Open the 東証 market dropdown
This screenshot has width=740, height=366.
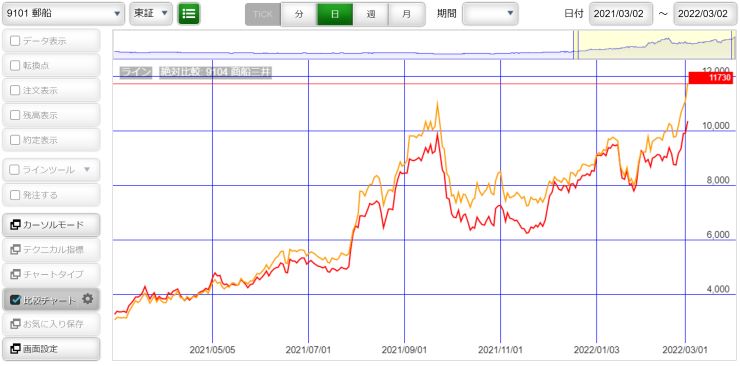point(151,14)
